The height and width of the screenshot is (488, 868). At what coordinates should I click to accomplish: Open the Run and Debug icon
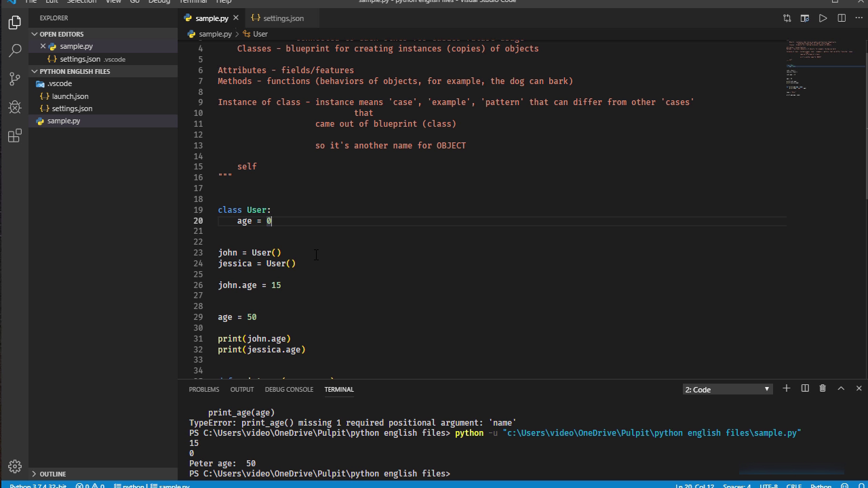click(14, 107)
